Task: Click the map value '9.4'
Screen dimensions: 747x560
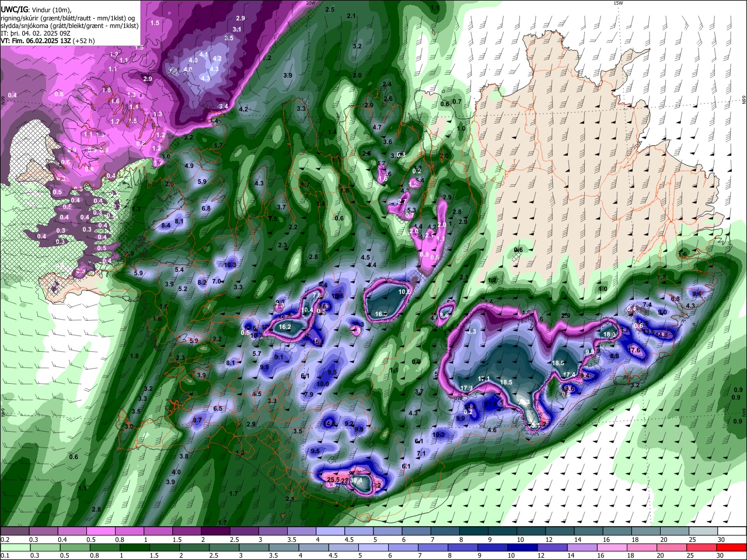Action: [x=697, y=293]
